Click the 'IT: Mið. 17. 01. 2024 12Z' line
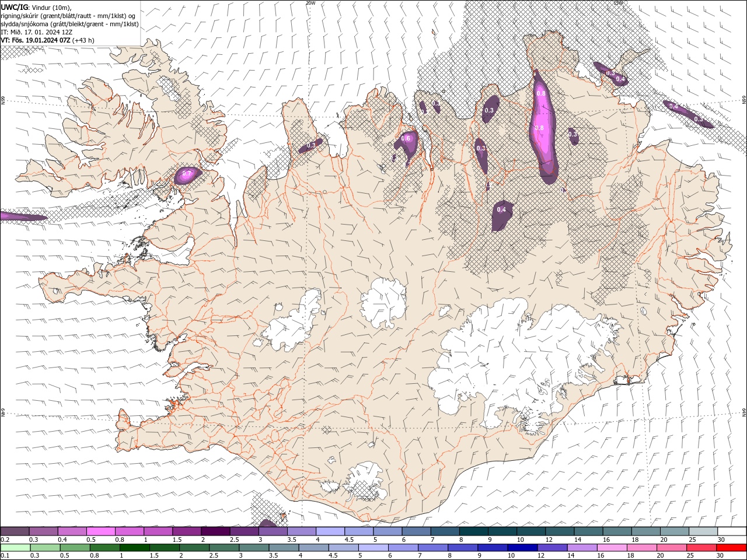 pos(36,32)
